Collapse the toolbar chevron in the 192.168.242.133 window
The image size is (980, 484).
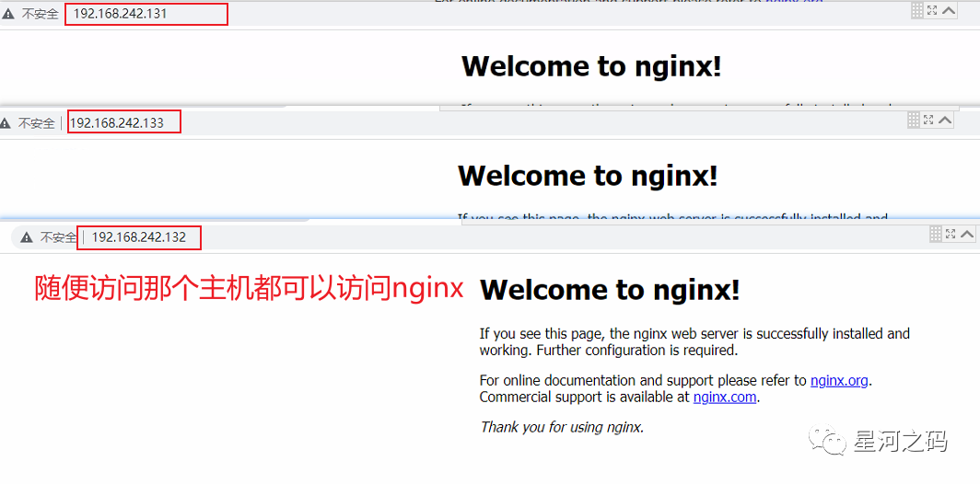point(945,120)
